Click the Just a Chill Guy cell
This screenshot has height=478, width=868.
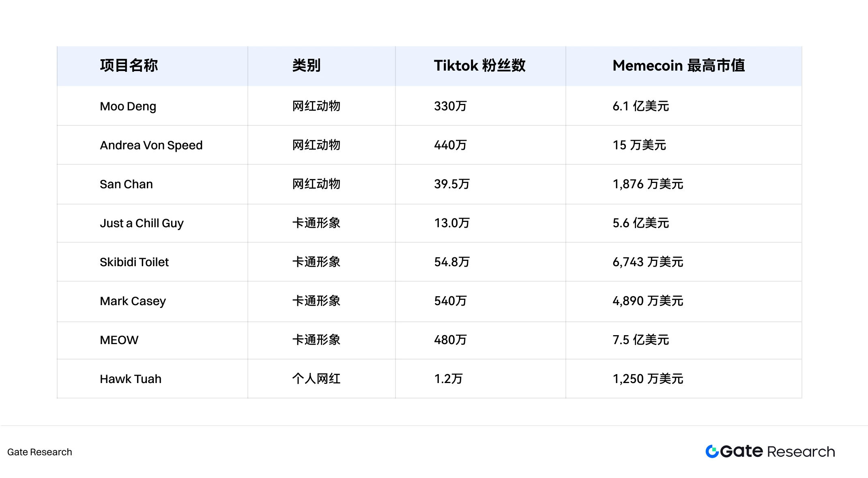(x=142, y=223)
